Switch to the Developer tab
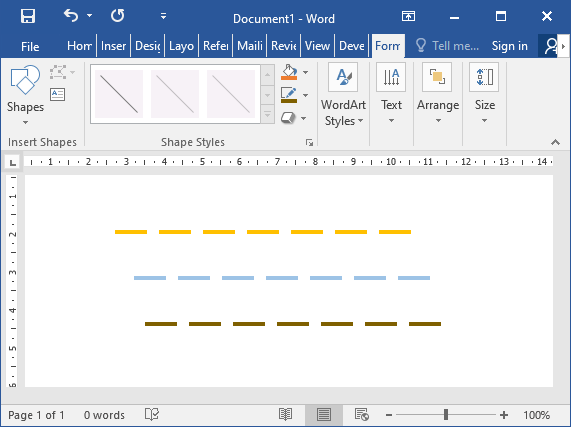The height and width of the screenshot is (427, 571). 352,46
